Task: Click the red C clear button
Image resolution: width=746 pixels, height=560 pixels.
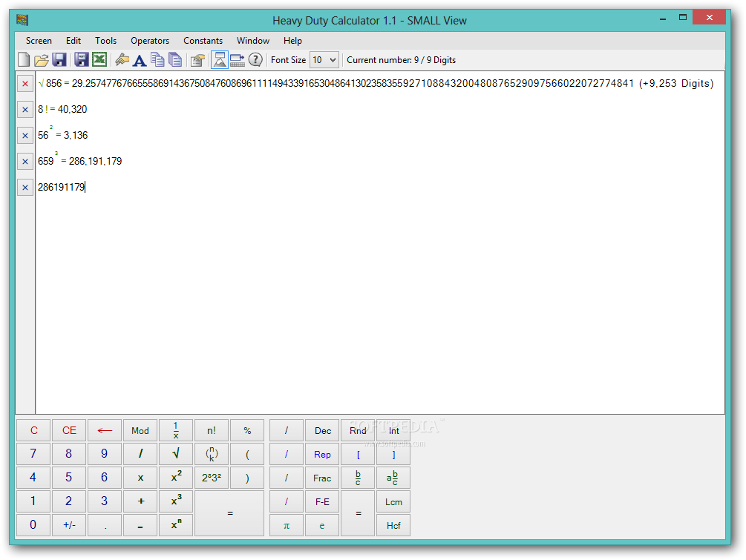Action: 33,430
